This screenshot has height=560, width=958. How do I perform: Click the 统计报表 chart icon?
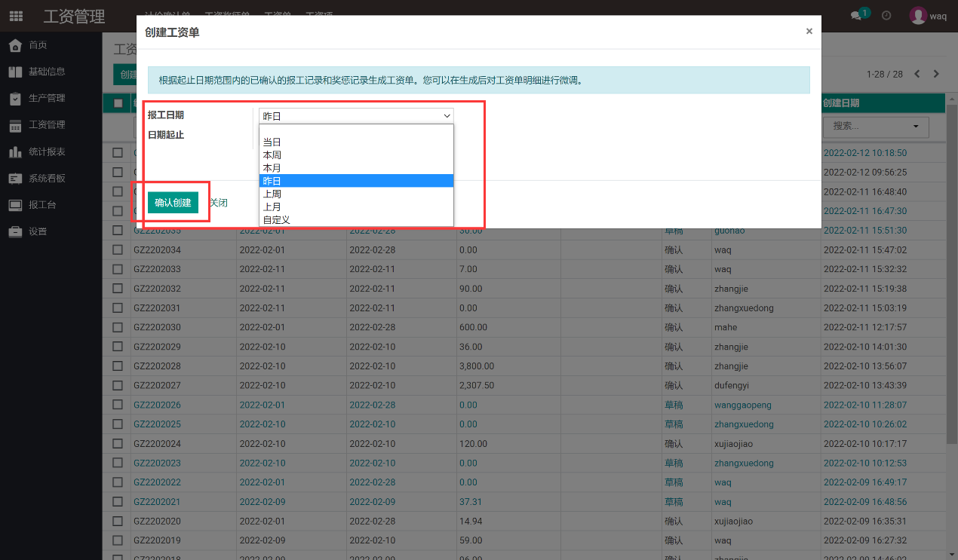[x=15, y=152]
